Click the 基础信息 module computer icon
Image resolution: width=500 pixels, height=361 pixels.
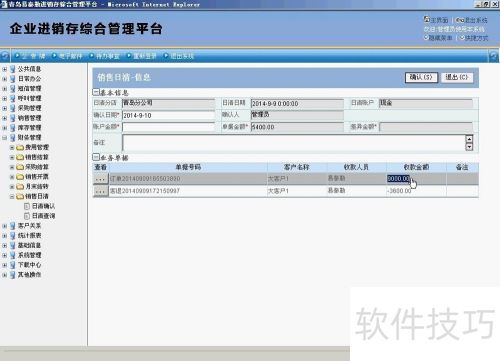[x=13, y=246]
